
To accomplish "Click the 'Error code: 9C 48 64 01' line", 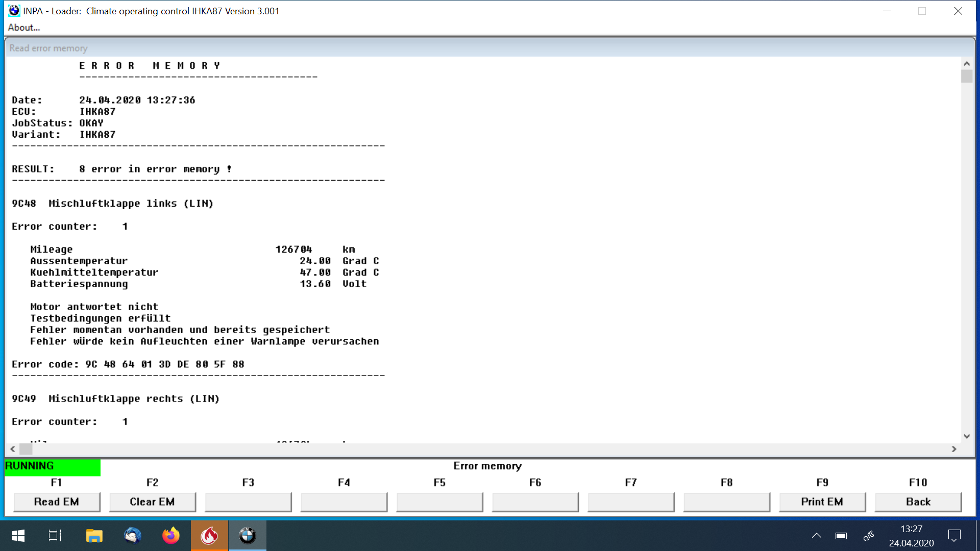I will coord(128,364).
